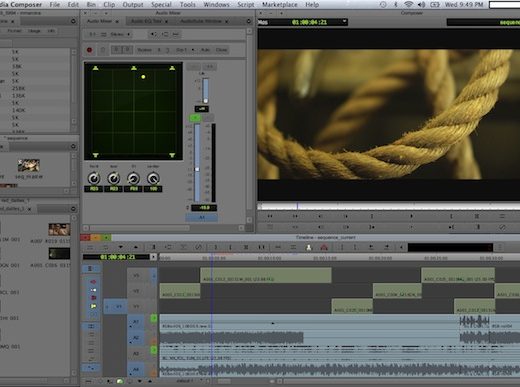Open the Stereo mix mode dropdown
Image resolution: width=520 pixels, height=387 pixels.
(x=120, y=34)
